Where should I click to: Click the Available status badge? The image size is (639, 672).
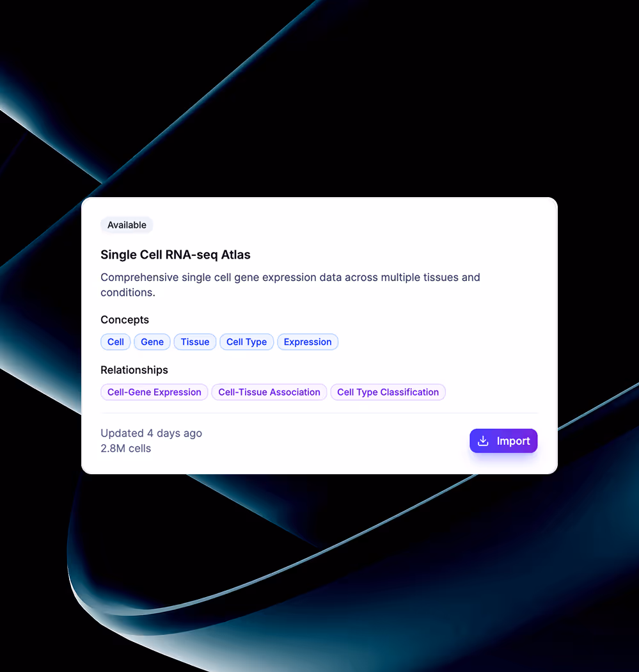point(127,225)
